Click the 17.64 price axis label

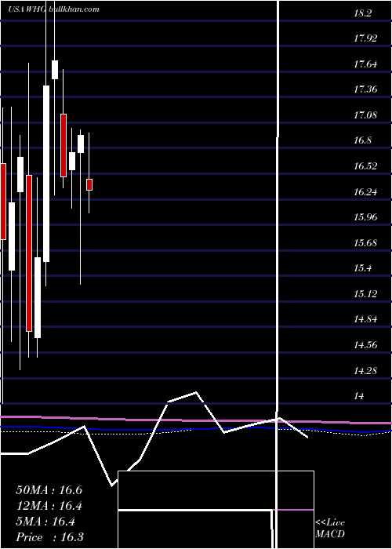365,64
